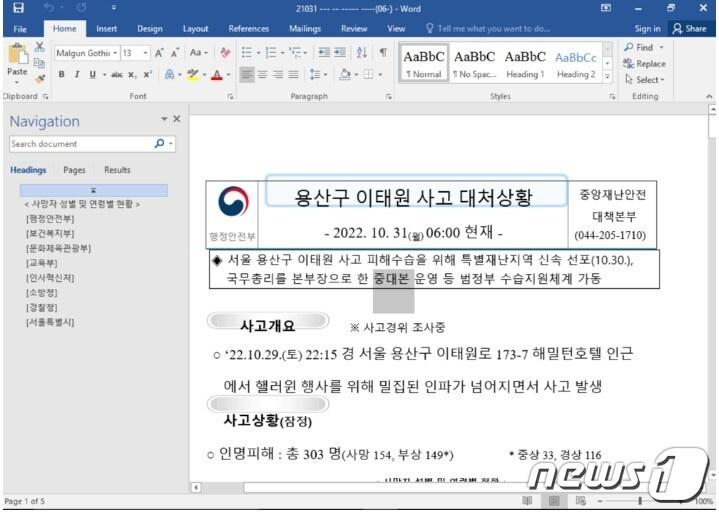Toggle Align Left for paragraph
Viewport: 719px width, 514px height.
coord(247,74)
